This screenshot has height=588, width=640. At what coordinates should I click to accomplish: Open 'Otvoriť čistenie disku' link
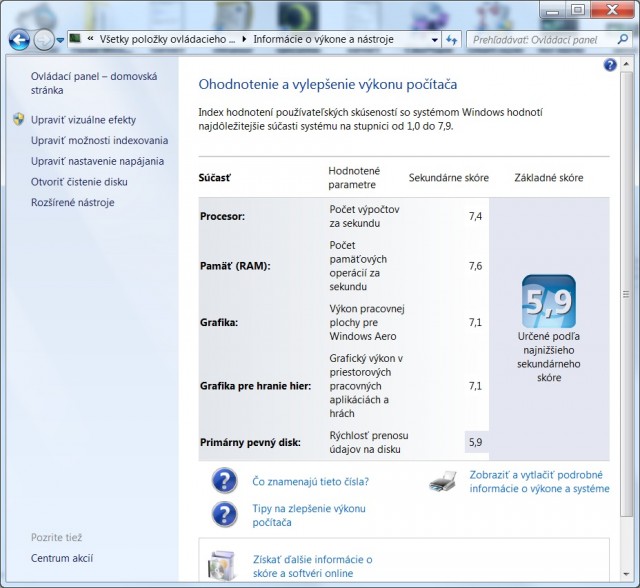79,182
